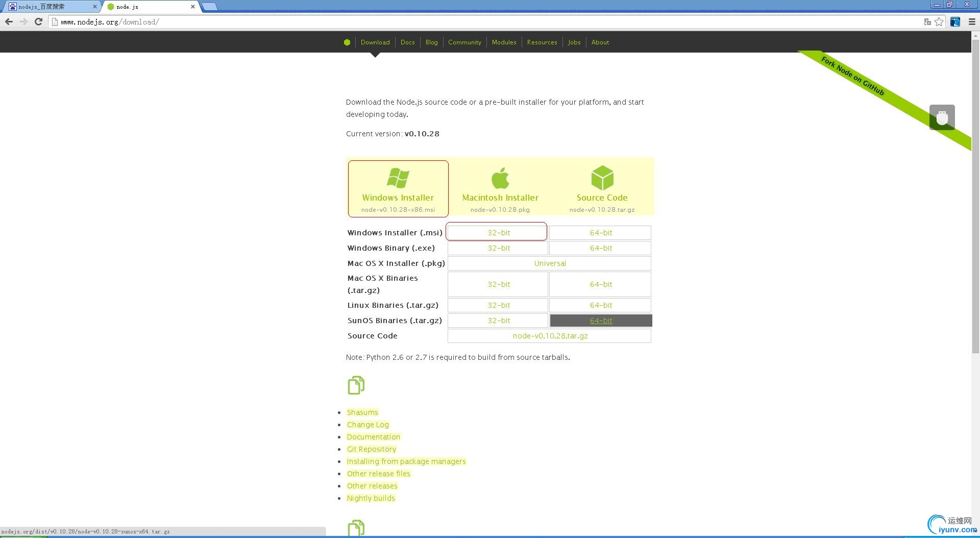Close the node.js tab
Screen dimensions: 980x538
click(193, 7)
